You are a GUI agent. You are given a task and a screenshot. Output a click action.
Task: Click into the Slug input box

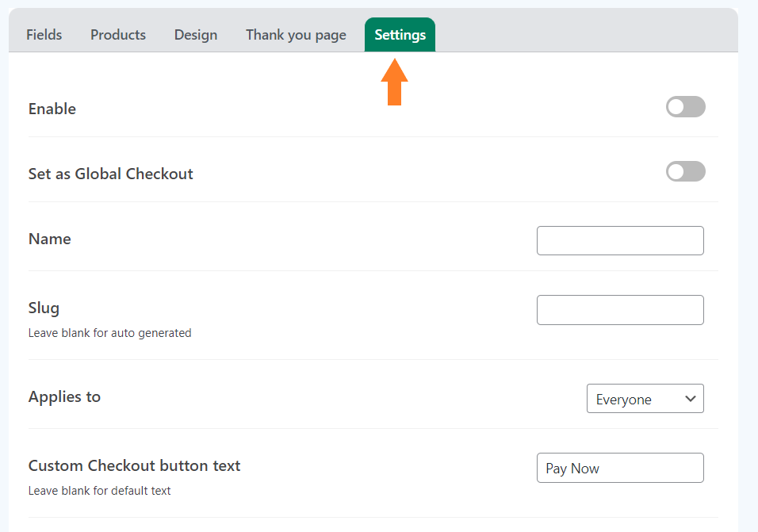(x=620, y=310)
